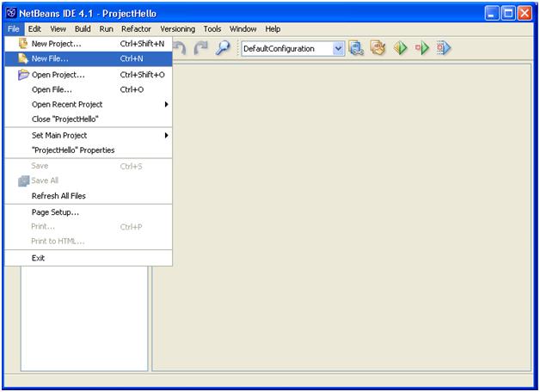Viewport: 540px width, 392px height.
Task: Click the Find magnifier toolbar icon
Action: tap(223, 48)
